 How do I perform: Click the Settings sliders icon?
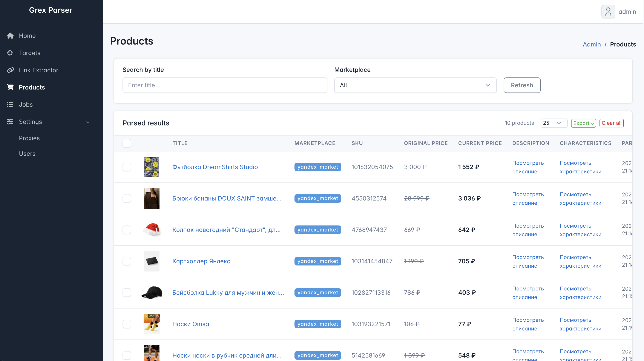10,122
